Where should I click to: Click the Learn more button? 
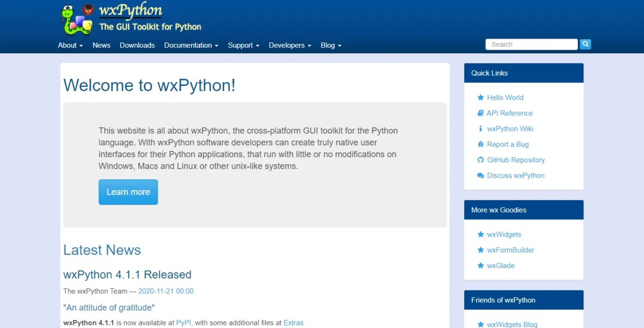click(128, 192)
